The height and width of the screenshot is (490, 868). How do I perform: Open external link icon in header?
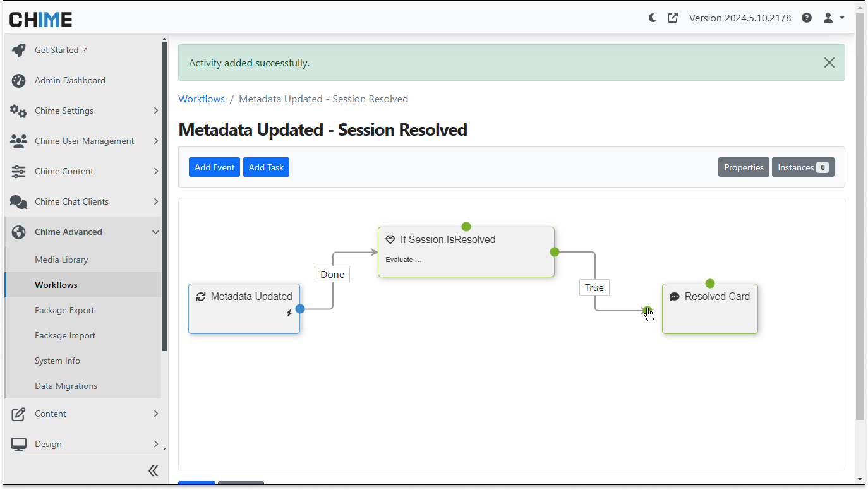pyautogui.click(x=673, y=18)
